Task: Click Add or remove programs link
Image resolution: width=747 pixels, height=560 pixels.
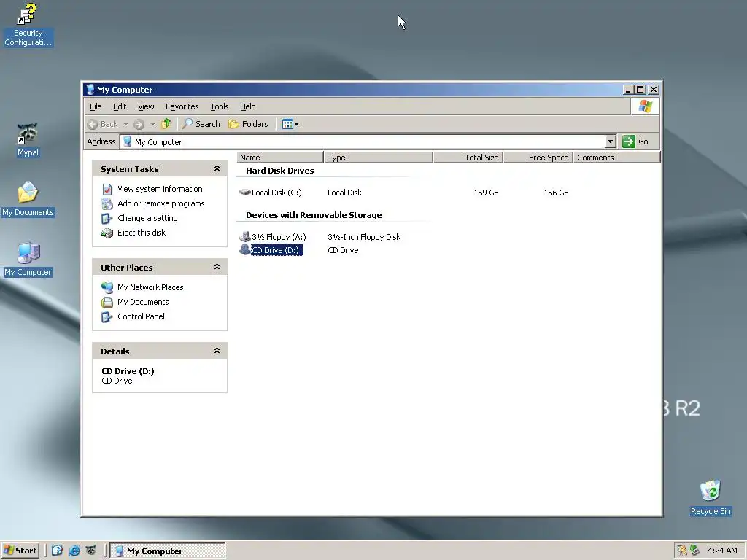Action: [x=161, y=203]
